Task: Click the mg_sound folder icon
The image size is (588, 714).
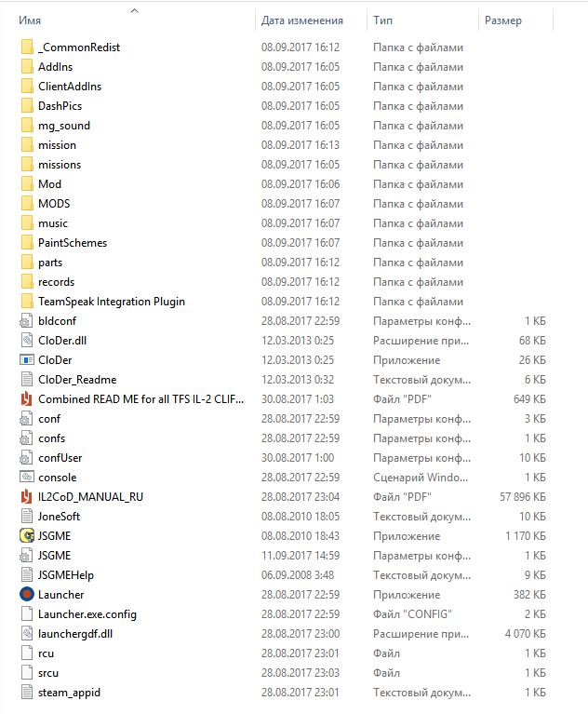Action: (27, 126)
